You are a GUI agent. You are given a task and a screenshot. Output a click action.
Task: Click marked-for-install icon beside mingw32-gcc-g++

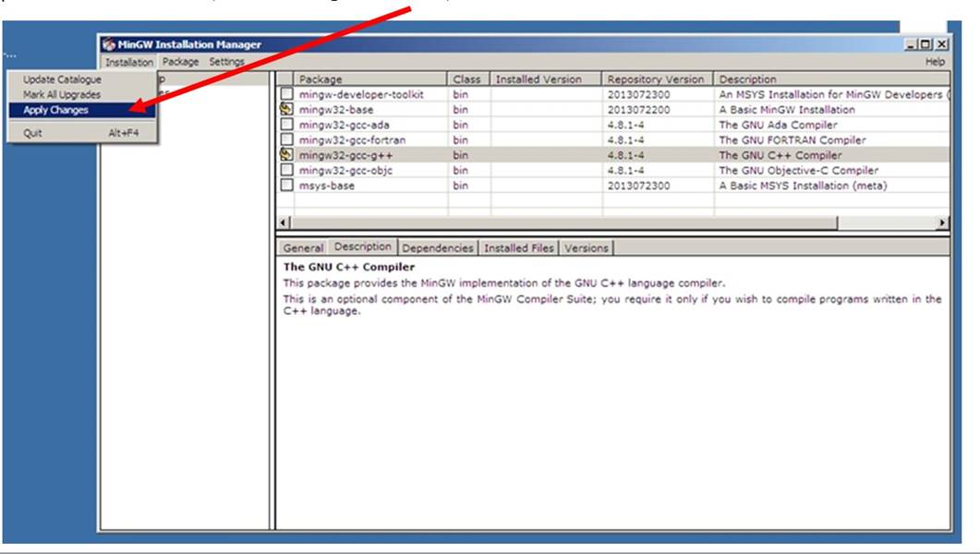pyautogui.click(x=286, y=155)
